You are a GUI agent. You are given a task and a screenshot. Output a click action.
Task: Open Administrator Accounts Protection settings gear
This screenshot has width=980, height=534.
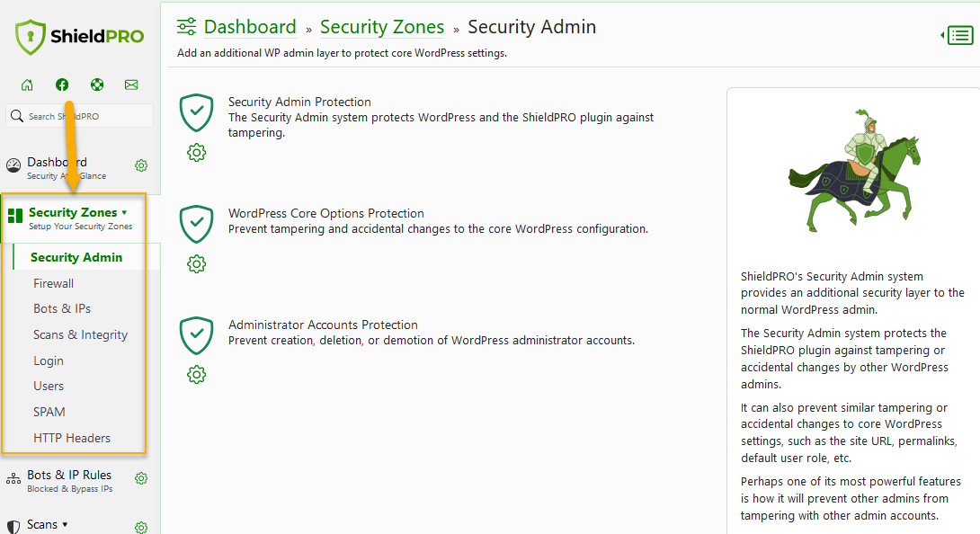pos(196,375)
